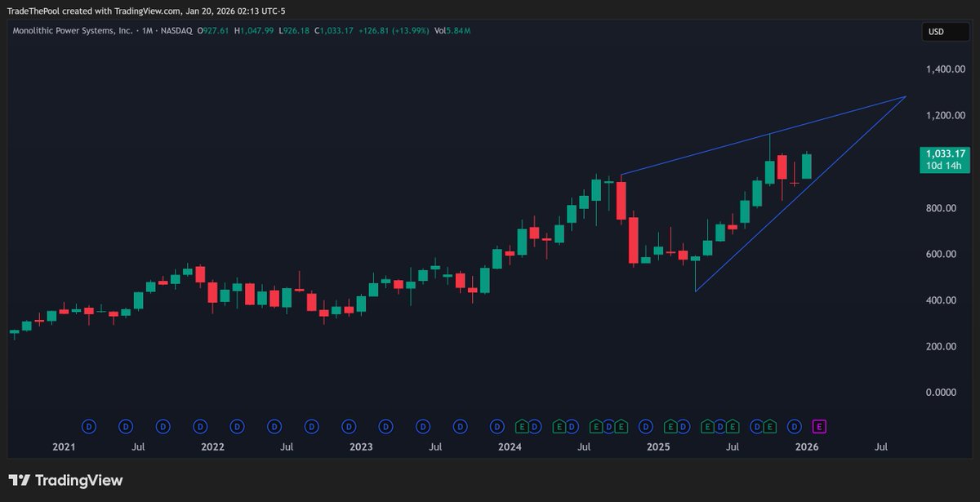Click the 2022 time axis label
This screenshot has height=502, width=980.
[212, 447]
